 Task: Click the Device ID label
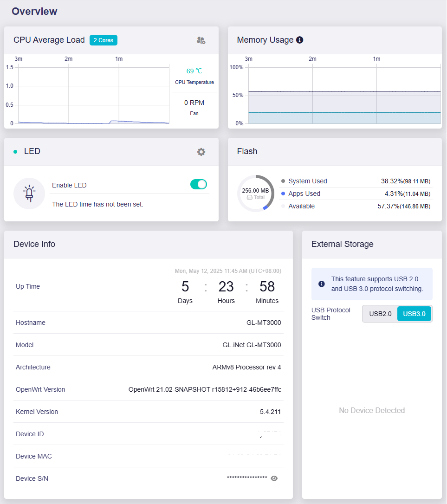click(x=30, y=434)
